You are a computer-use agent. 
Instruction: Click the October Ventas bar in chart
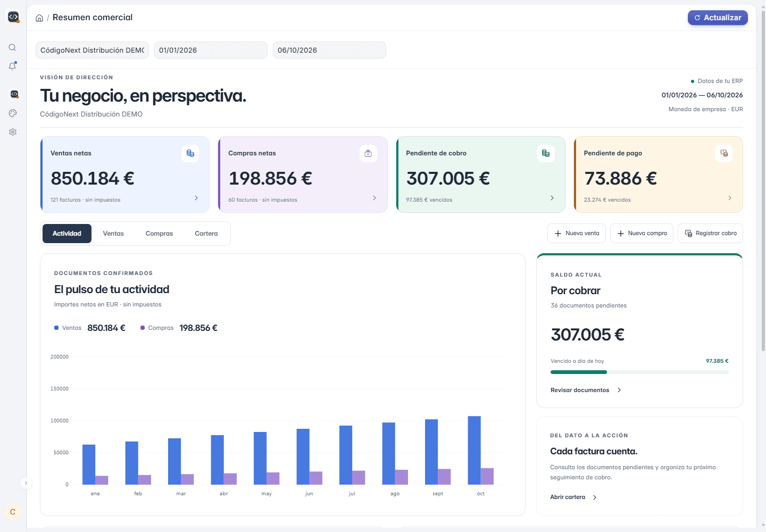click(474, 450)
